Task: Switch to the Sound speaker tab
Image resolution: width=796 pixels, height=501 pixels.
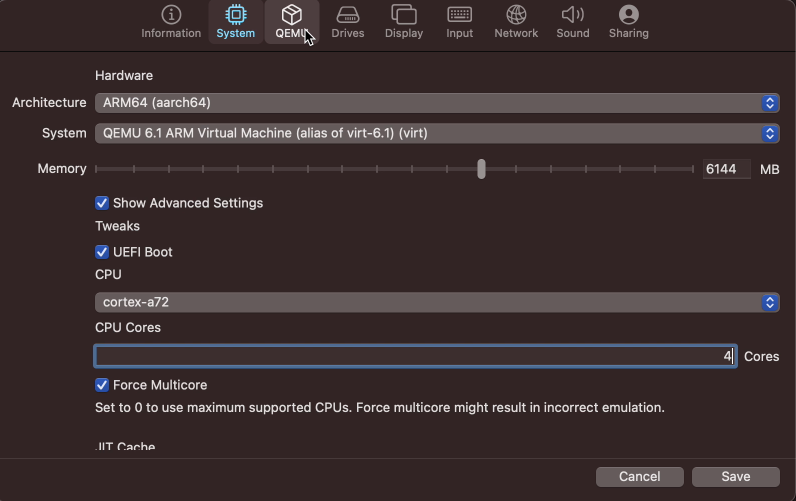Action: pyautogui.click(x=573, y=22)
